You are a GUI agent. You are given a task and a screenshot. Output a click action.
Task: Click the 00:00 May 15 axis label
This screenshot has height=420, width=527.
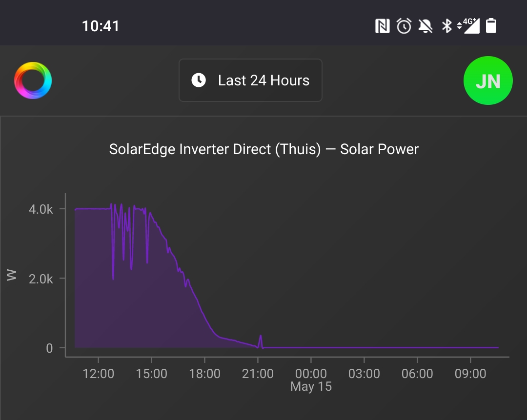click(311, 380)
